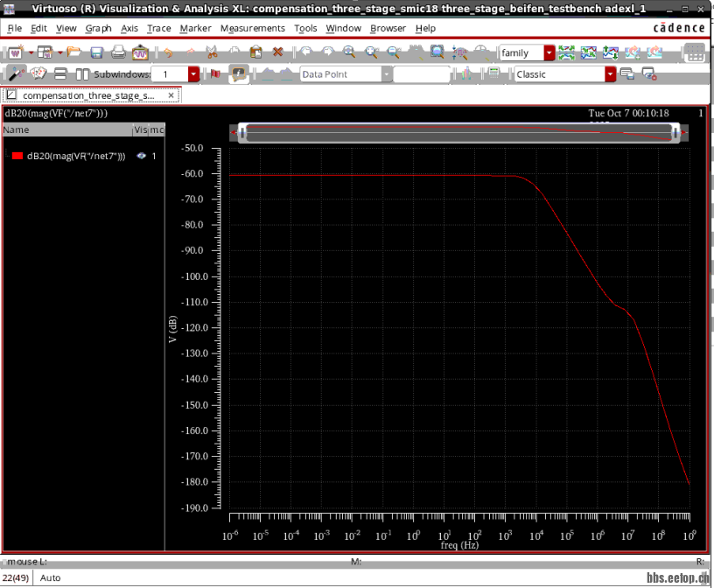Open the Classic workspace dropdown

click(x=611, y=74)
